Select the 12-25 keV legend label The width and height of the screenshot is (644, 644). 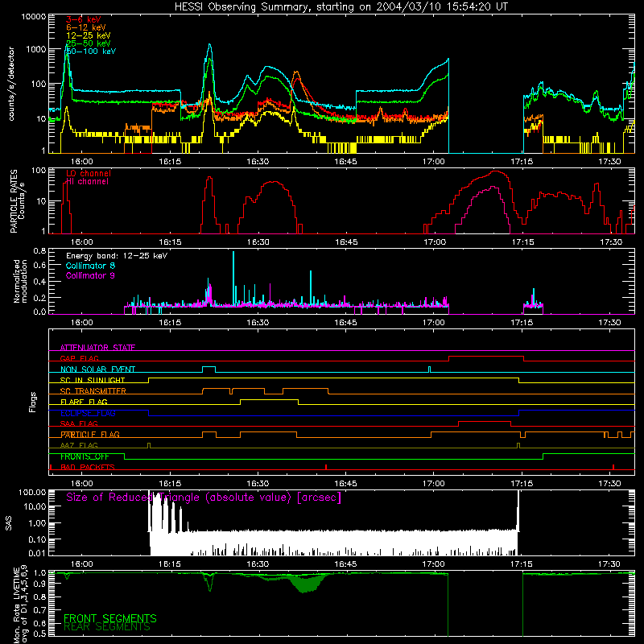point(89,35)
